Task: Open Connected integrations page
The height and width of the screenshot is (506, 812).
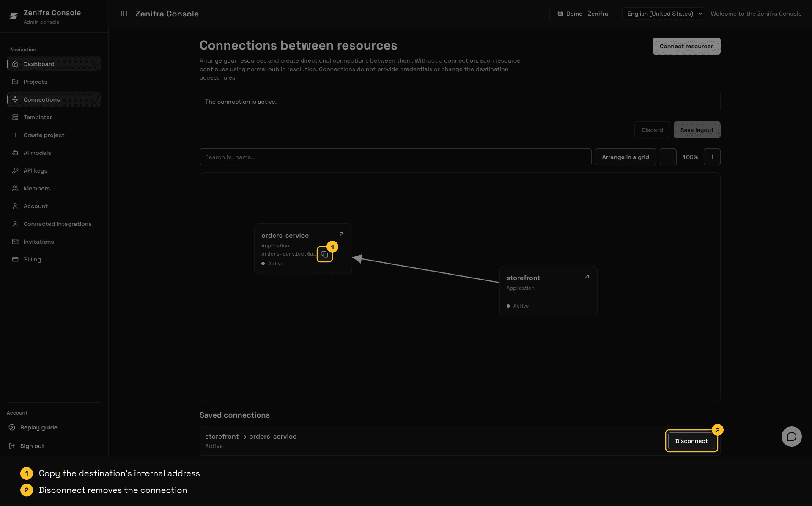Action: [x=54, y=224]
